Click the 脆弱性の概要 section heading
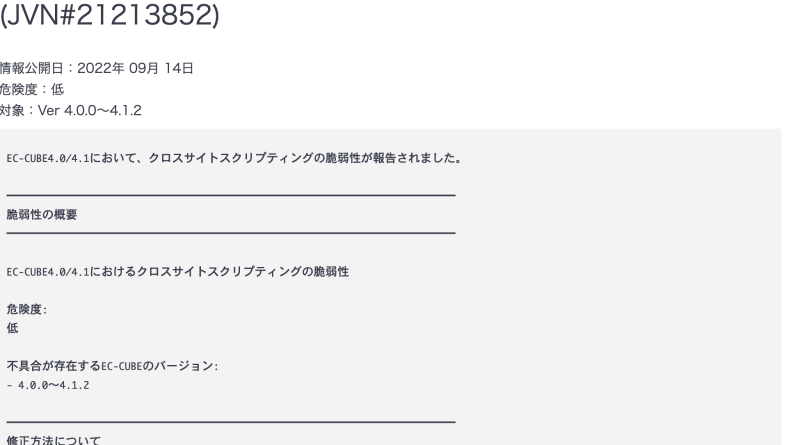The height and width of the screenshot is (445, 800). pyautogui.click(x=42, y=215)
